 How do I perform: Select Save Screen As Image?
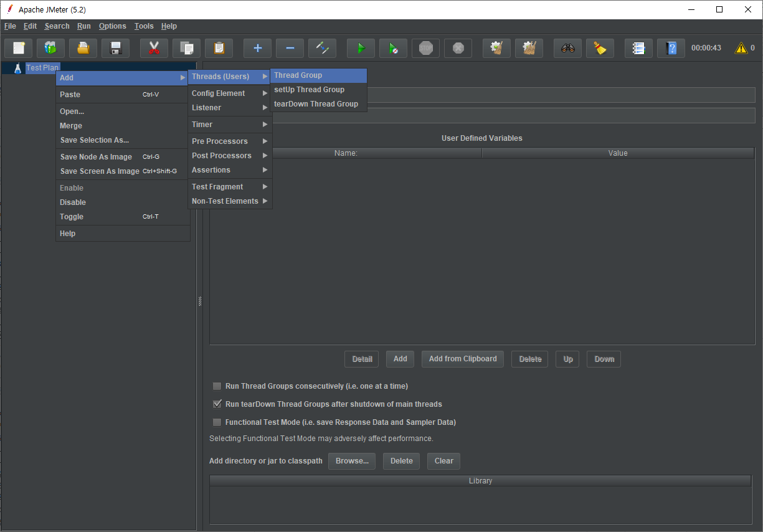(x=123, y=171)
